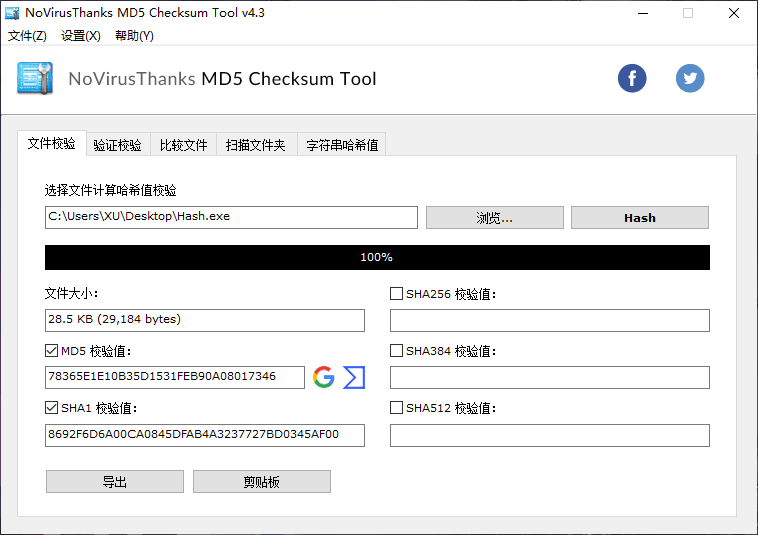Open the 设置(X) menu
758x535 pixels.
[x=81, y=36]
